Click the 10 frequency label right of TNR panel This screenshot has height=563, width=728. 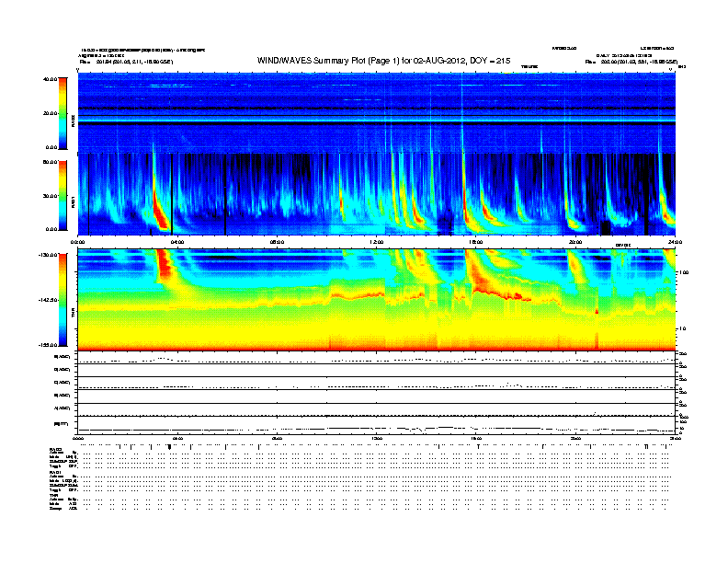click(x=682, y=329)
